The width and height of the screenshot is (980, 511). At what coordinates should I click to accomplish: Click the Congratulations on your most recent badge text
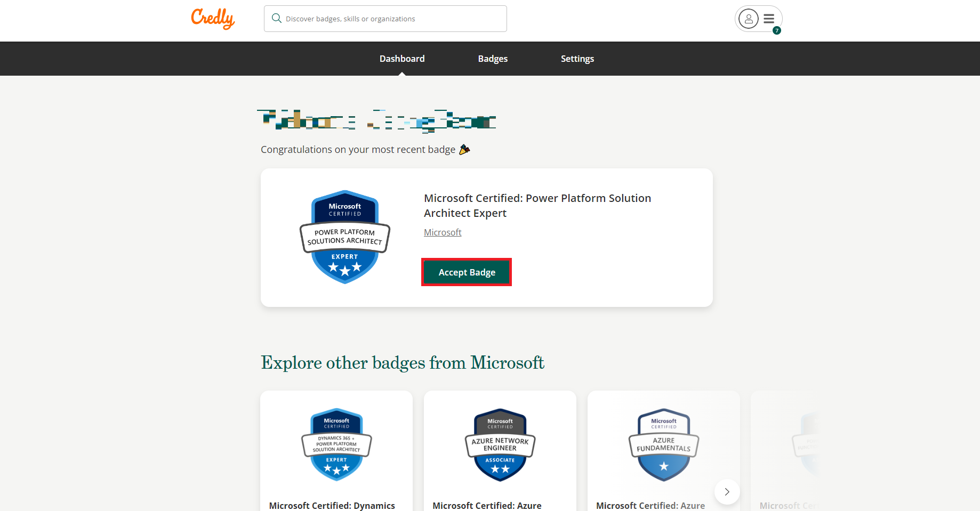(x=358, y=150)
